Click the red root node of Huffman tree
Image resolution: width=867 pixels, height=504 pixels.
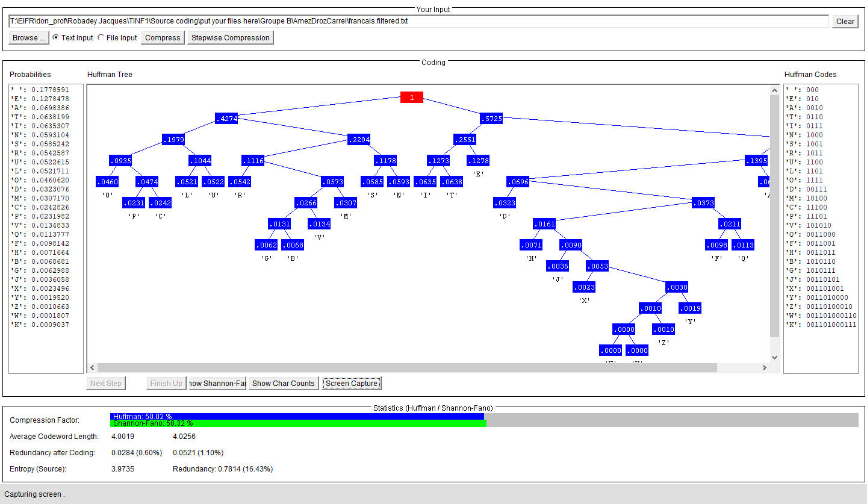(412, 98)
